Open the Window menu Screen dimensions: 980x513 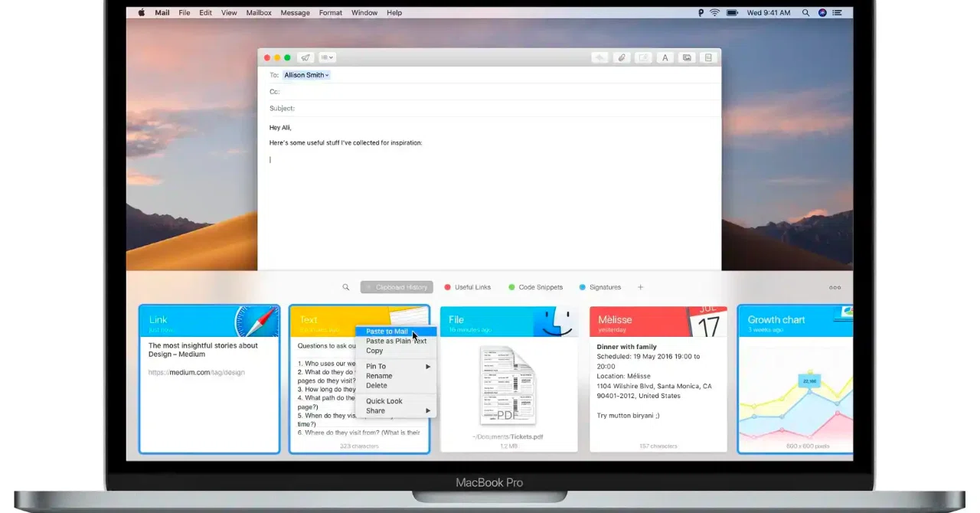364,13
